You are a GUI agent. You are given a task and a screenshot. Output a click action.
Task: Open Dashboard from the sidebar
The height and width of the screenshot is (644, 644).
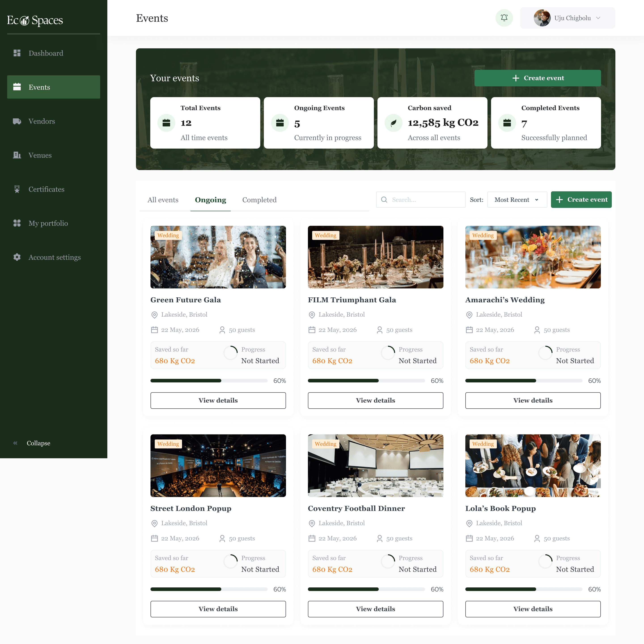point(54,53)
